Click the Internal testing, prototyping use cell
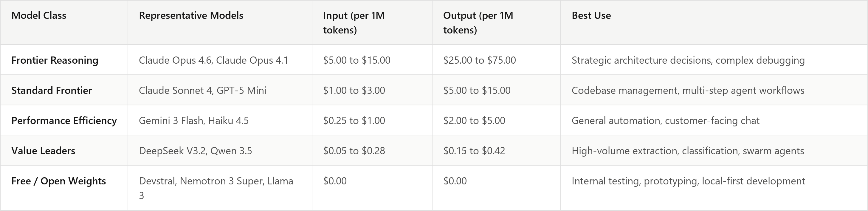 point(688,181)
